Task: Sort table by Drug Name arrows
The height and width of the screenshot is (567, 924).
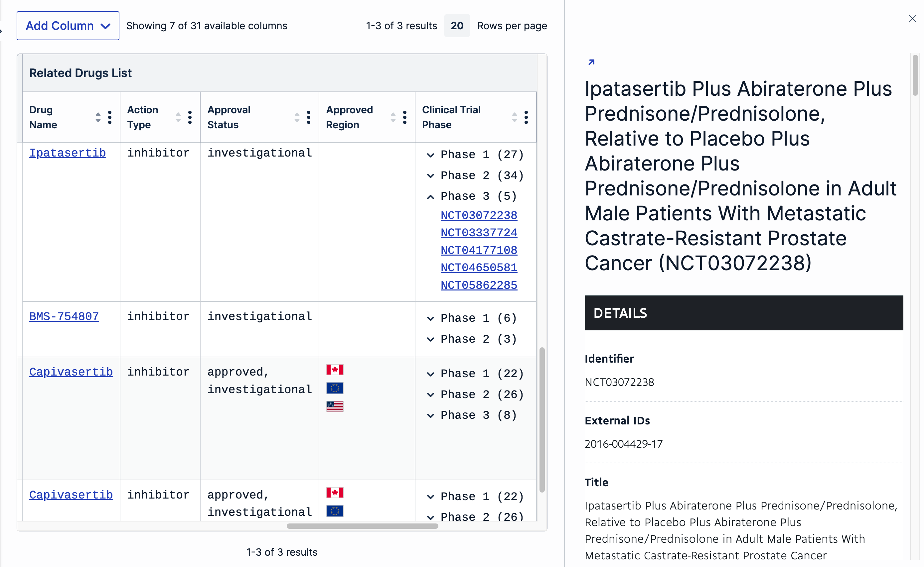Action: [98, 117]
